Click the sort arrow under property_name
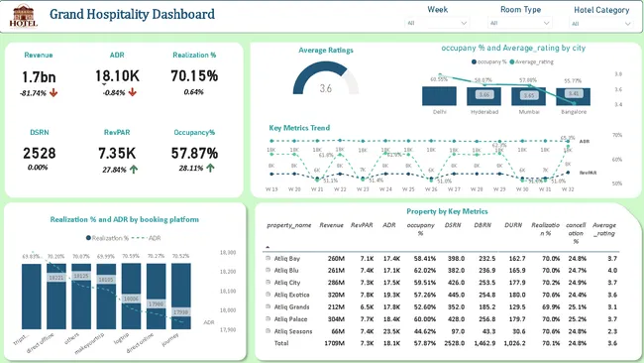This screenshot has width=644, height=363. click(268, 247)
